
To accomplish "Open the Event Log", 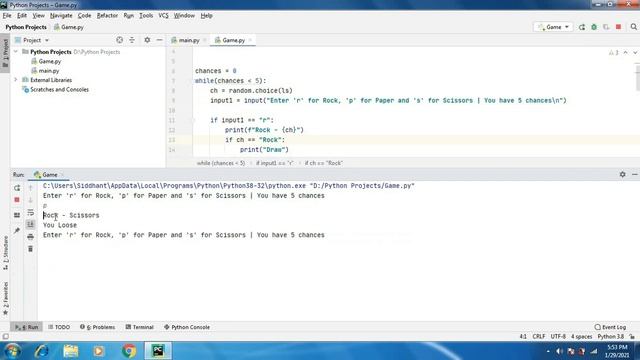I will (610, 327).
